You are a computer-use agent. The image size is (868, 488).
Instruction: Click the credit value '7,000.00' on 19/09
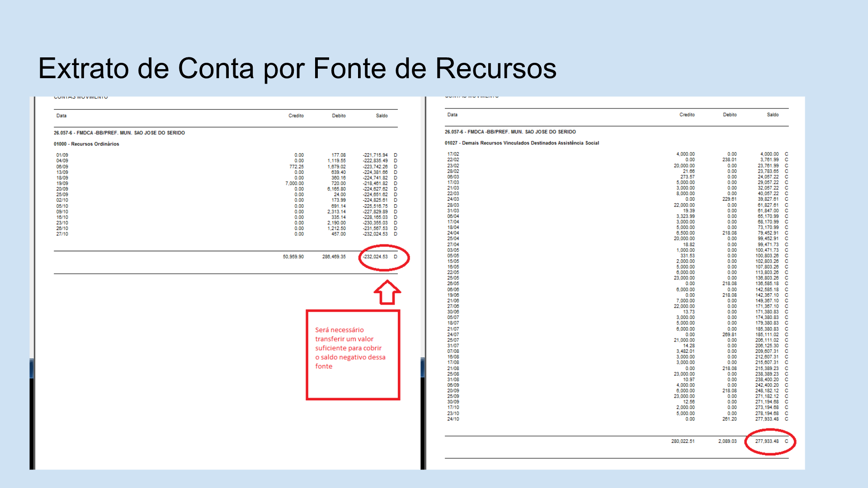tap(295, 183)
